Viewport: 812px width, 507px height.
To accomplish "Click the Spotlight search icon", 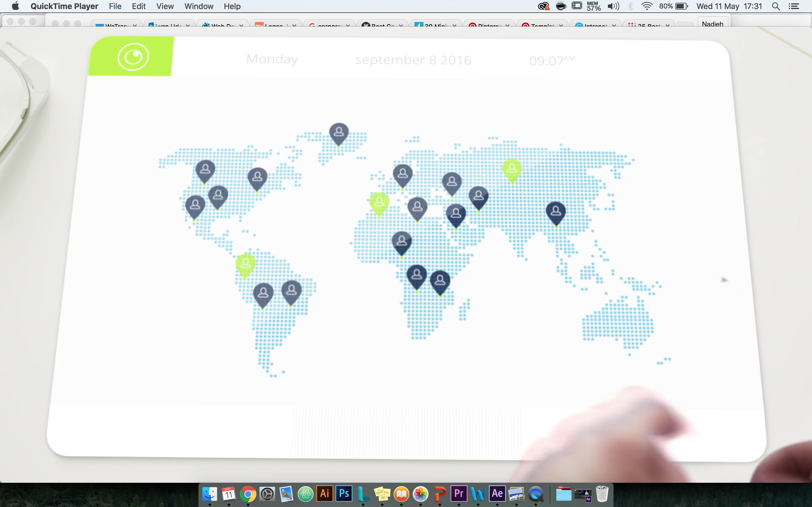I will 775,6.
